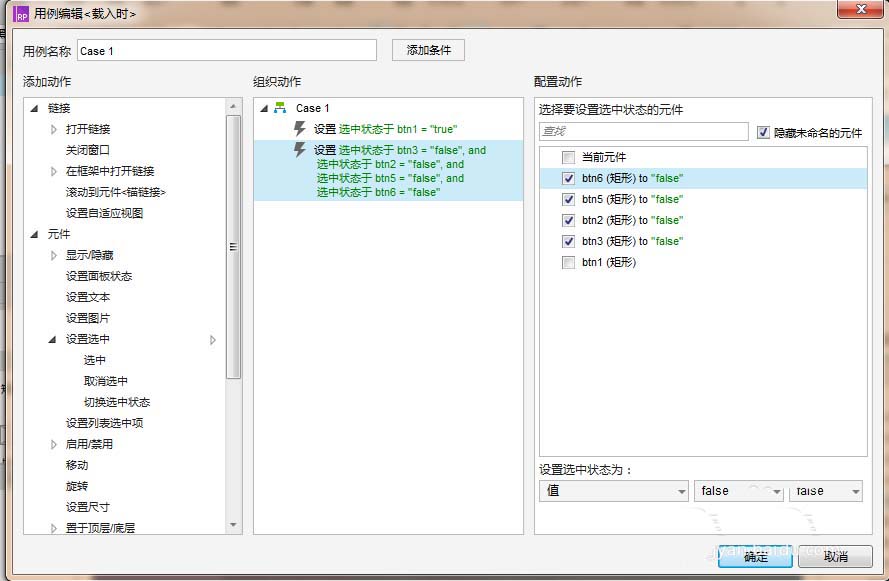Expand the 启用/禁用 item
This screenshot has height=581, width=889.
tap(53, 444)
